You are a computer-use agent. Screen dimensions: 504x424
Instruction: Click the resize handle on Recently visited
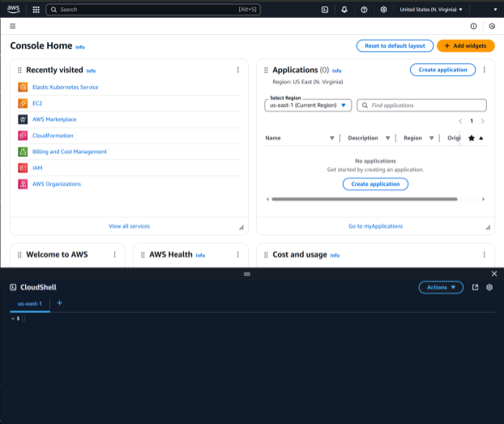click(x=241, y=228)
